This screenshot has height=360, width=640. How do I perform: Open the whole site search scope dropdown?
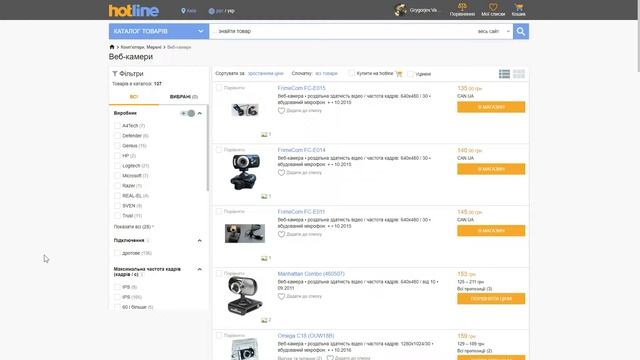[x=493, y=31]
